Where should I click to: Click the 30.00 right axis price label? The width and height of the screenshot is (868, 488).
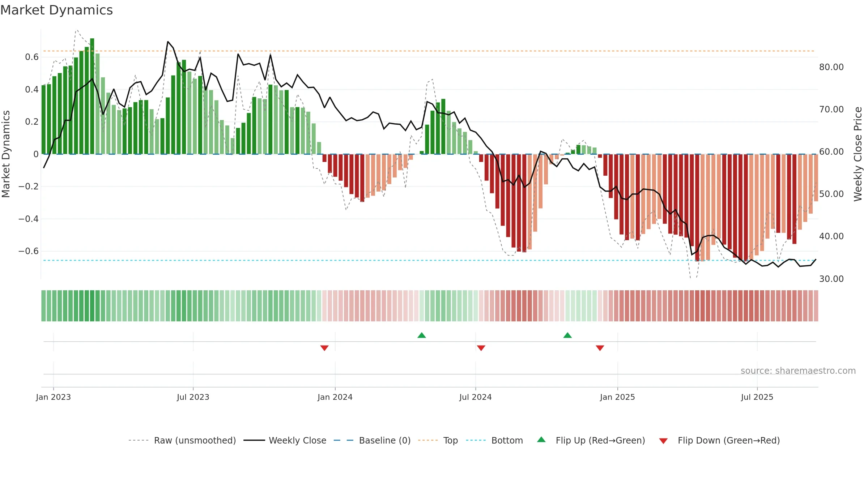pos(831,279)
